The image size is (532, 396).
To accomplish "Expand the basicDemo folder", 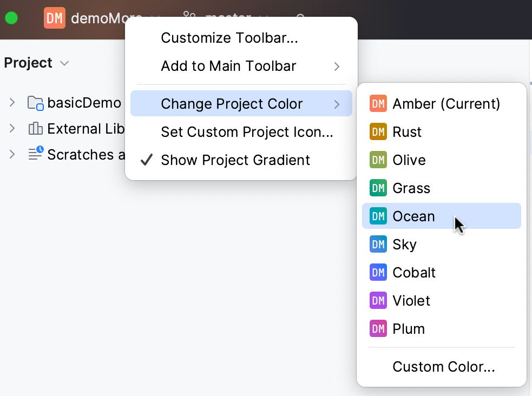I will click(x=12, y=103).
